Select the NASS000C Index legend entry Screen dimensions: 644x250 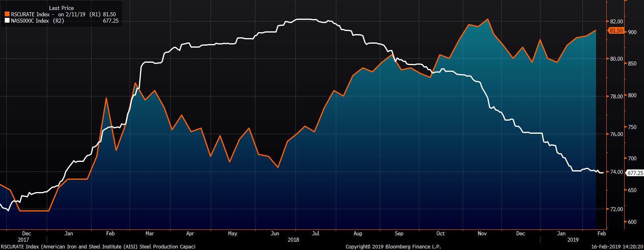pos(30,21)
